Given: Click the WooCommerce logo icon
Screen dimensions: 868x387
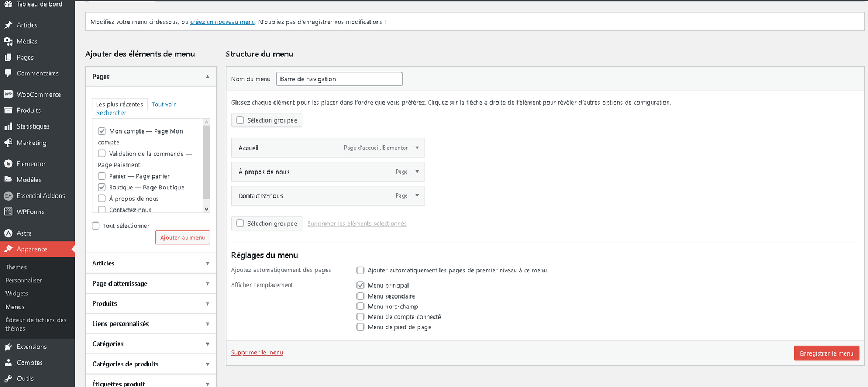Looking at the screenshot, I should click(8, 94).
